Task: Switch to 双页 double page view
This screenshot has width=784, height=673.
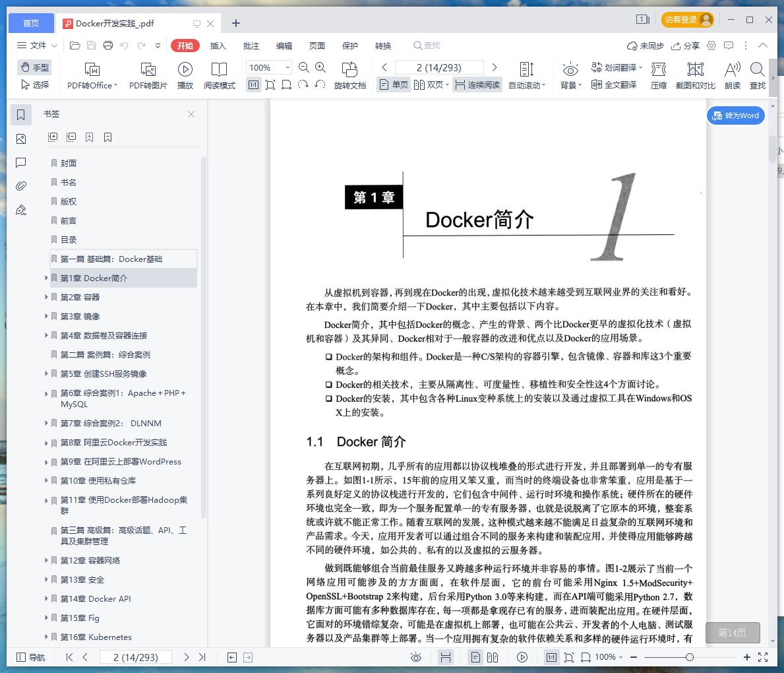Action: (x=431, y=84)
